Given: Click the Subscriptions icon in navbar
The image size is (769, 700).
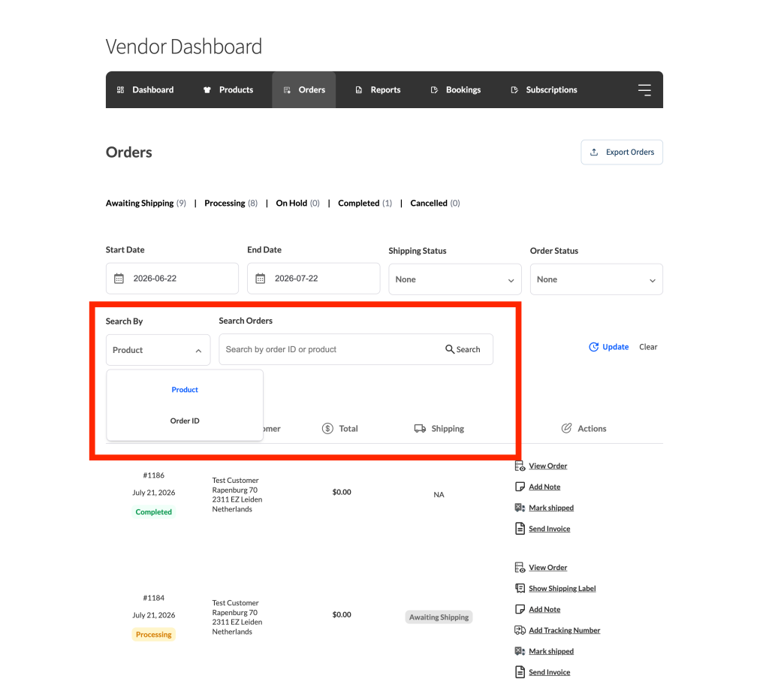Looking at the screenshot, I should pyautogui.click(x=514, y=90).
